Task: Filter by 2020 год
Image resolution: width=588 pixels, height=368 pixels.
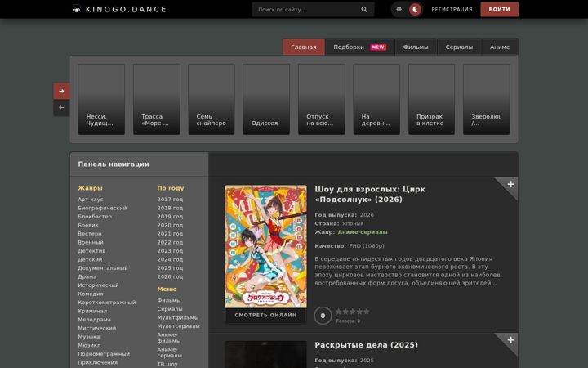Action: [x=170, y=226]
